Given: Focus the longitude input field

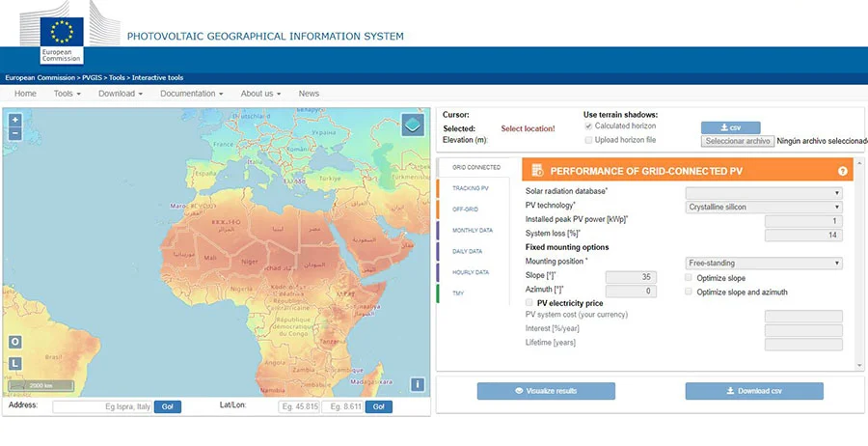Looking at the screenshot, I should pyautogui.click(x=342, y=407).
